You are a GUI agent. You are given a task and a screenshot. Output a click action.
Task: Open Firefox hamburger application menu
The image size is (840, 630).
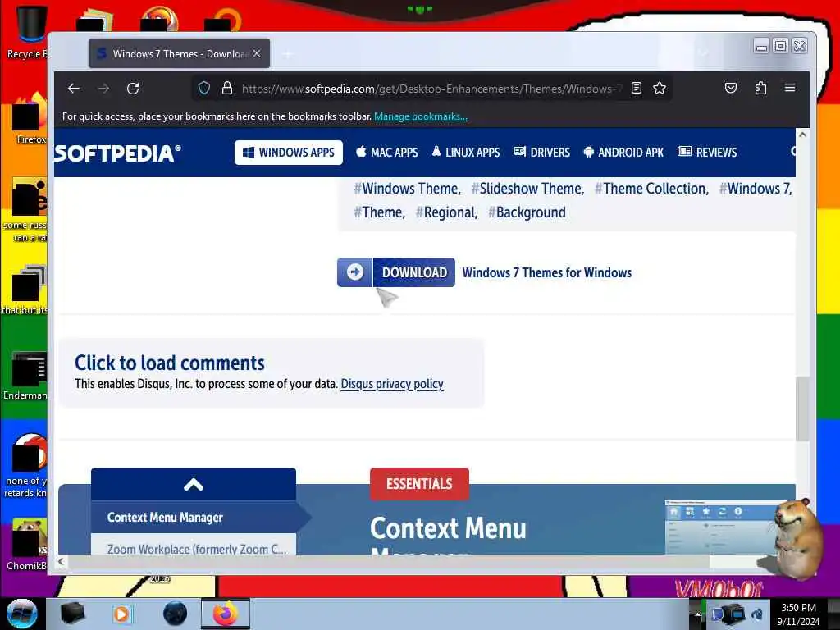point(790,88)
